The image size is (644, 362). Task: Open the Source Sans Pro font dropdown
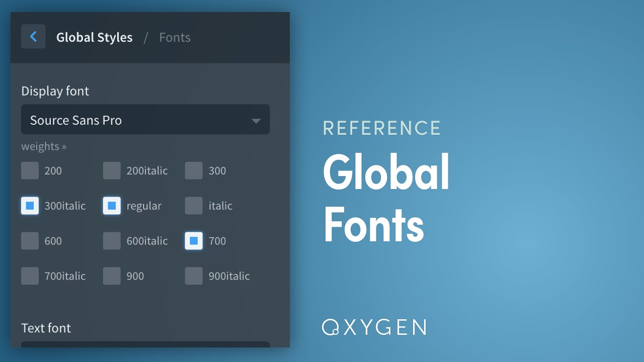(145, 120)
